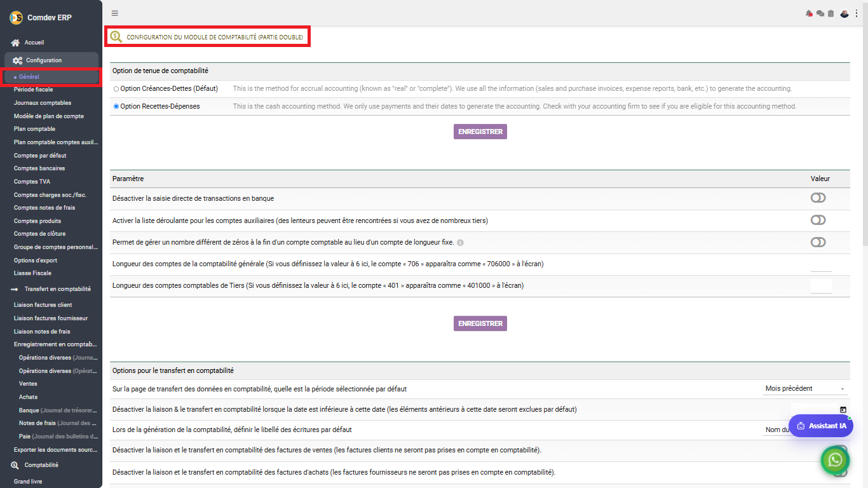Open Journaux comptables menu item
This screenshot has height=488, width=868.
coord(43,103)
